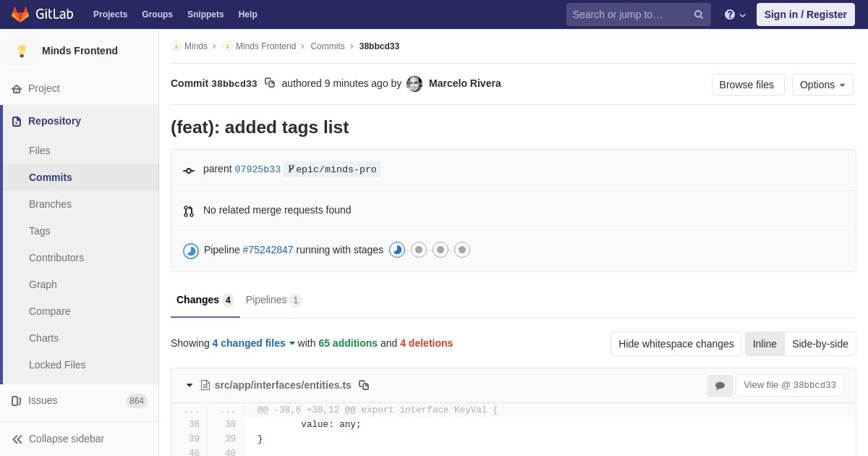Image resolution: width=868 pixels, height=456 pixels.
Task: Copy the entities.ts file path
Action: click(364, 385)
